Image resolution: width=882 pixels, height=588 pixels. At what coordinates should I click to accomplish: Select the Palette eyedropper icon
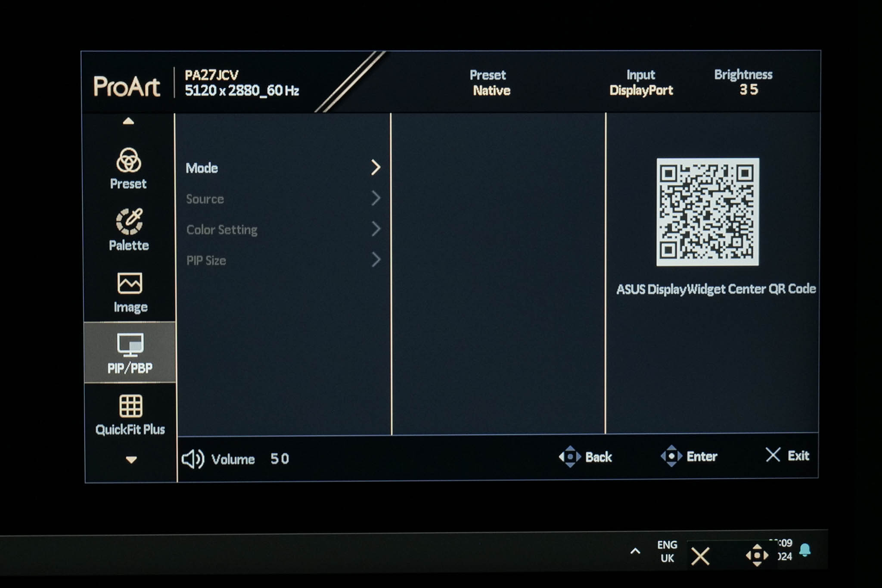coord(129,221)
